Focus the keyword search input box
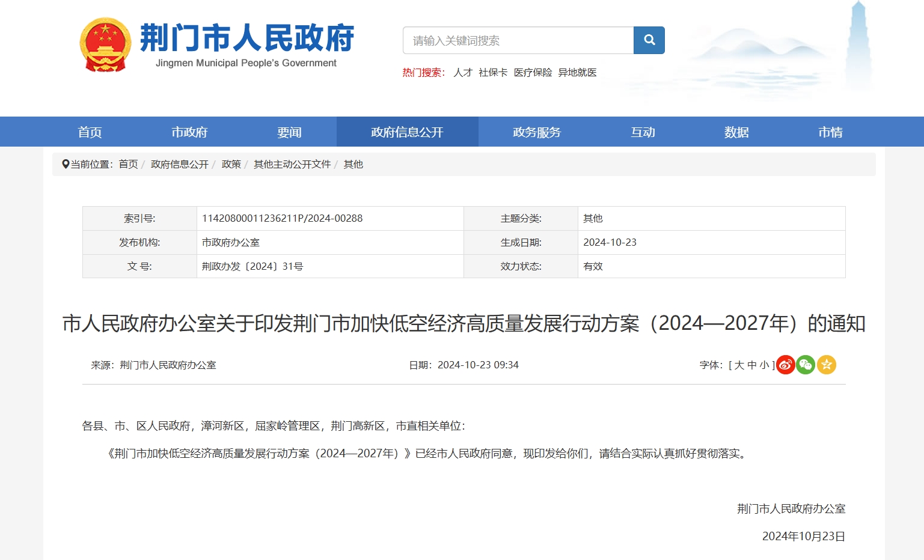This screenshot has width=924, height=560. click(518, 40)
